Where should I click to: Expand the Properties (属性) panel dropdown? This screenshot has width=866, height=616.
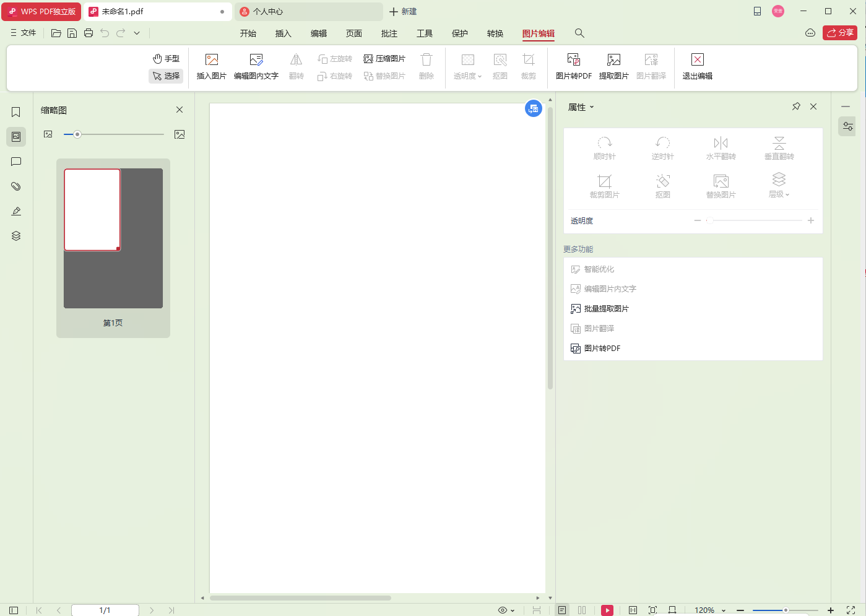581,107
